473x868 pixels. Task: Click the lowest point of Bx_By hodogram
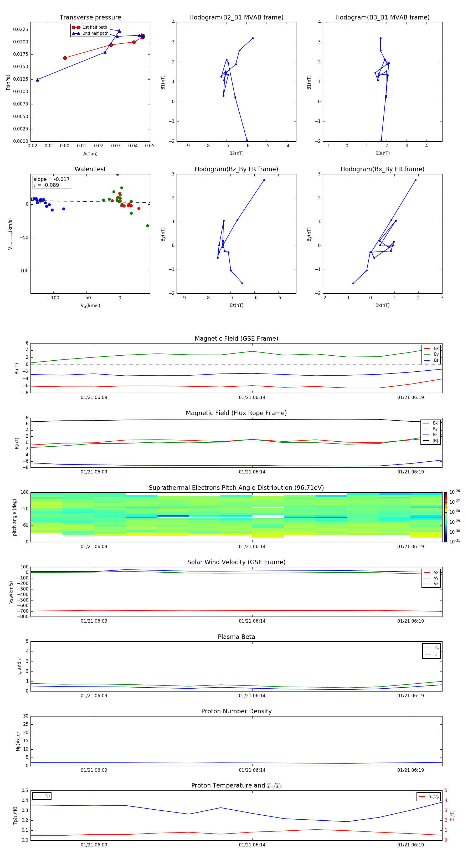353,283
